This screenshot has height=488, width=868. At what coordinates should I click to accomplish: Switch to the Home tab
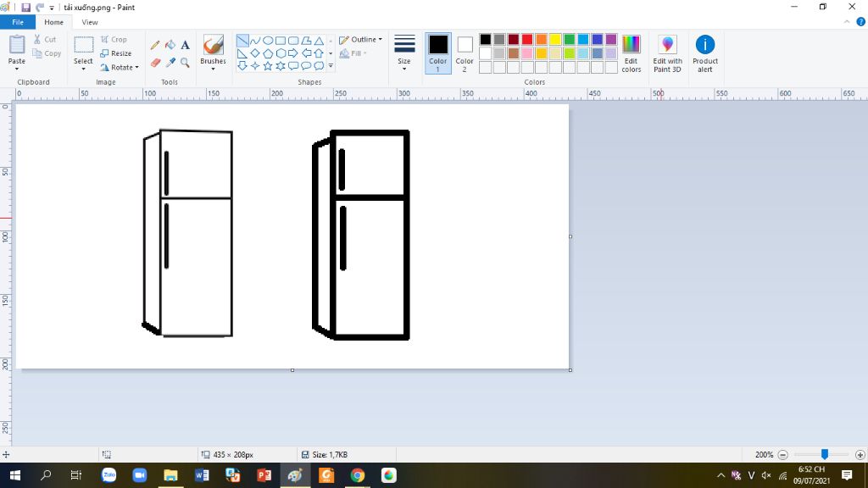click(x=53, y=22)
